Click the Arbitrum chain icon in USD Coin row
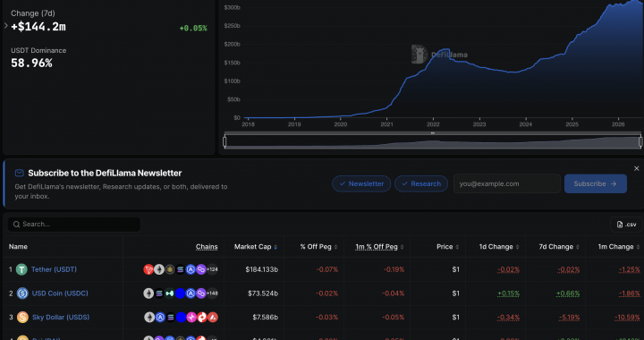Viewport: 644px width, 340px height. [x=191, y=293]
